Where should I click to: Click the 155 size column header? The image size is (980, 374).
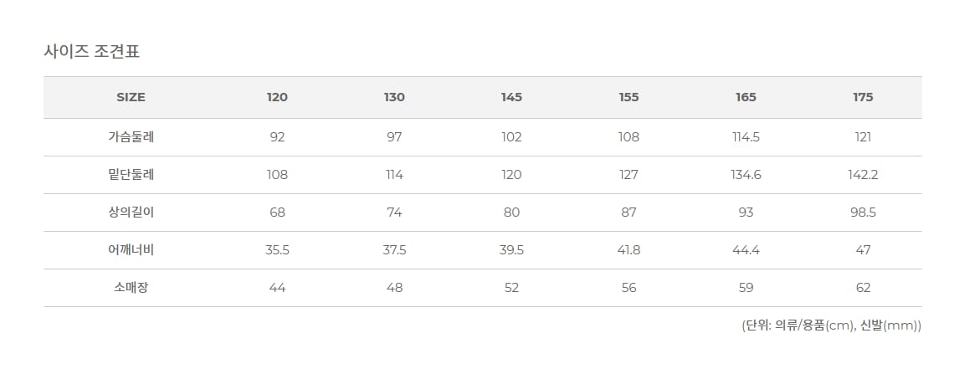[x=629, y=97]
